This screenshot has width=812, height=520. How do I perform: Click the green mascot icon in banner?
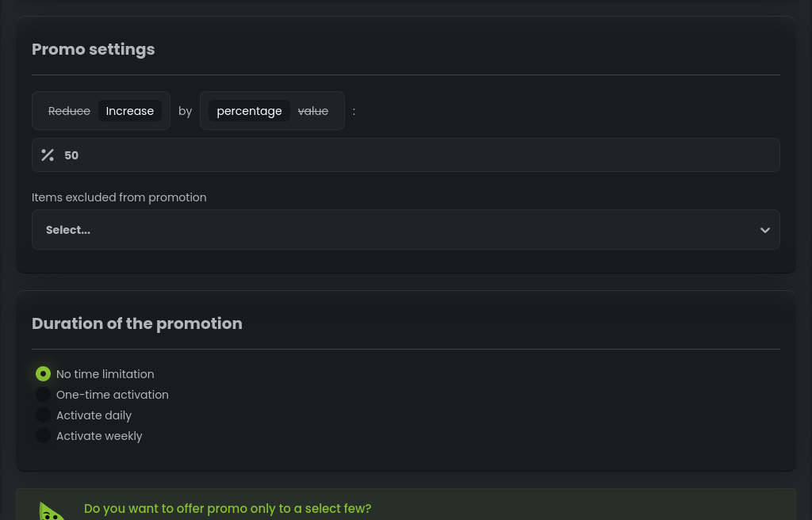[52, 511]
